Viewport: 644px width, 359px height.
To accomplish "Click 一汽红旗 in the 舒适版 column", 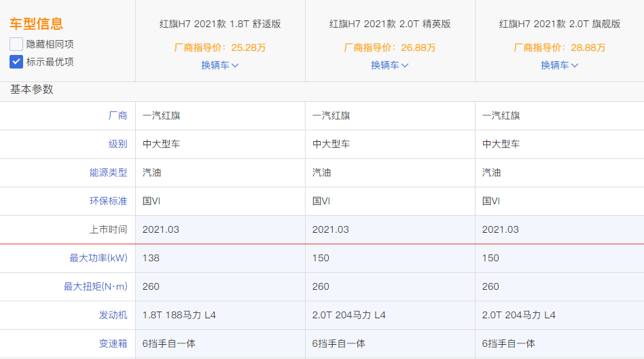I will click(162, 115).
